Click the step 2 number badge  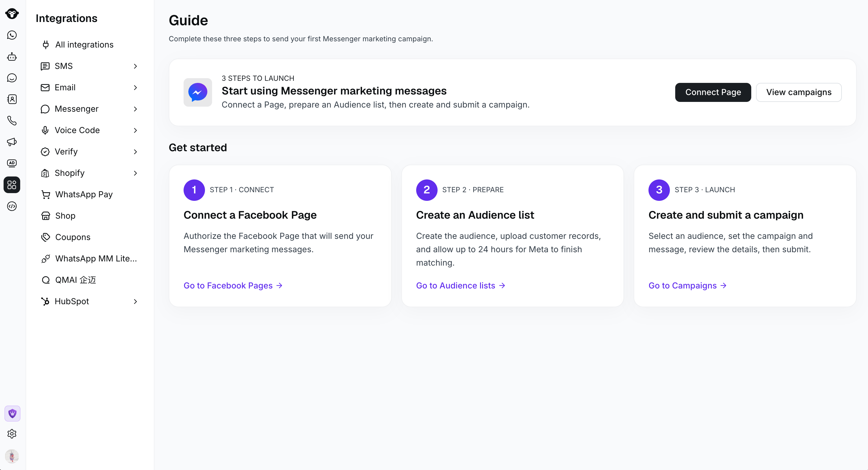[427, 190]
